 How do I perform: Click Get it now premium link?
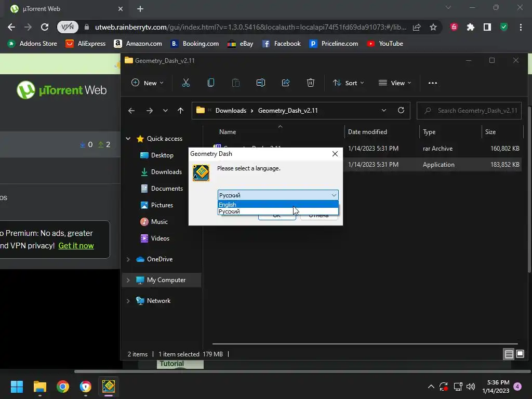76,246
